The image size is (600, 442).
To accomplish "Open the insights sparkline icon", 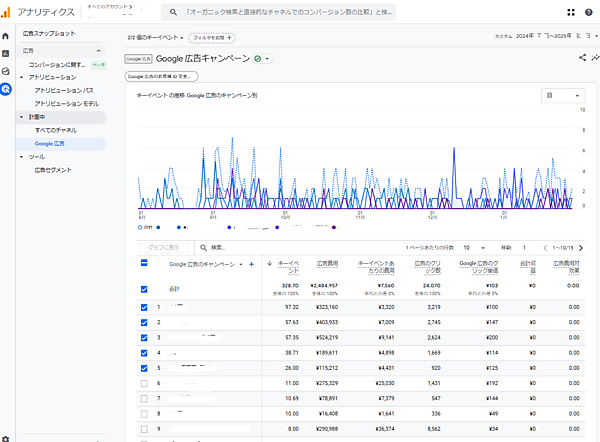I will pos(595,58).
